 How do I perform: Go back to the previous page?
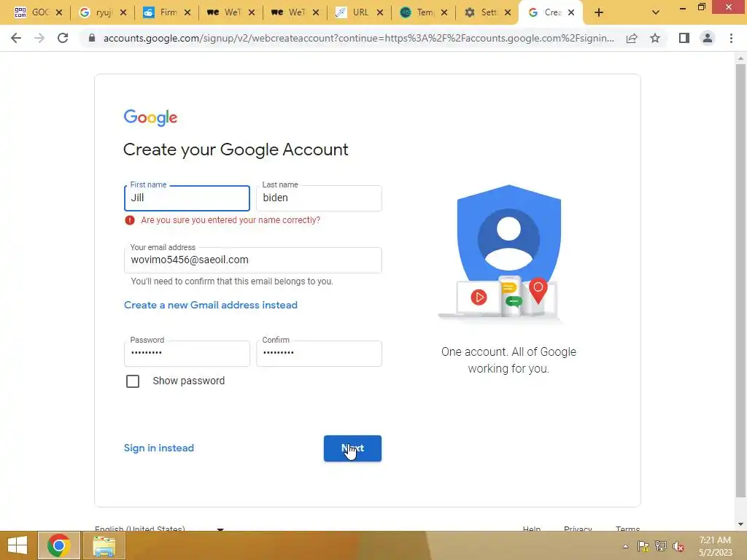click(x=16, y=38)
